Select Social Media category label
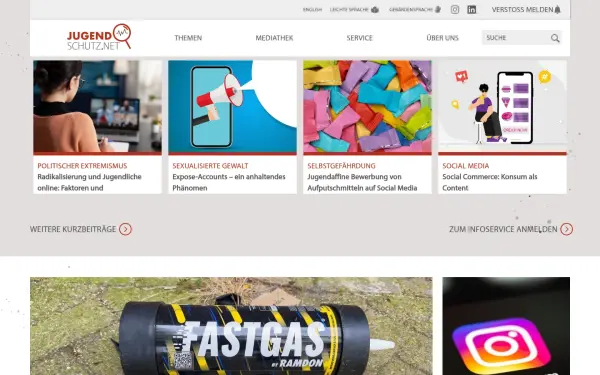The height and width of the screenshot is (375, 600). [x=466, y=166]
